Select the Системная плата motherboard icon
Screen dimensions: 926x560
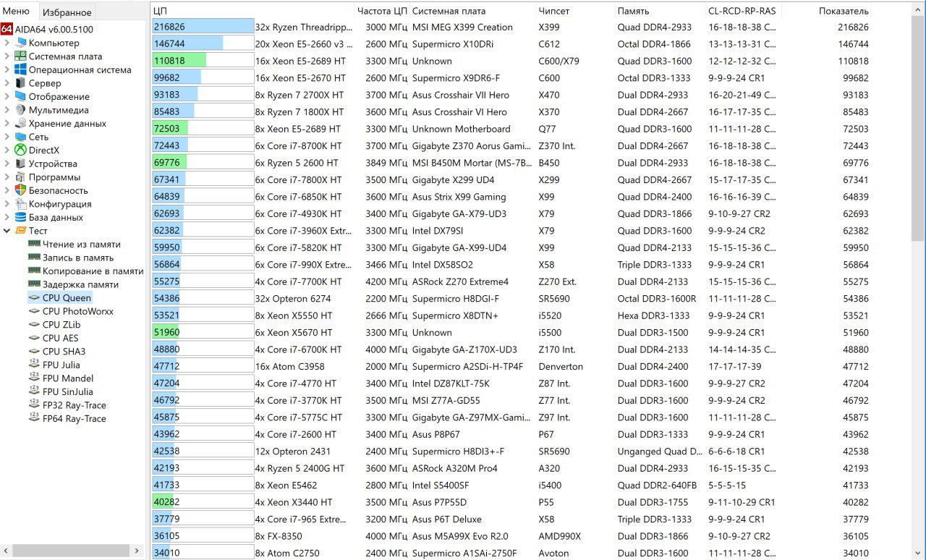[x=21, y=56]
